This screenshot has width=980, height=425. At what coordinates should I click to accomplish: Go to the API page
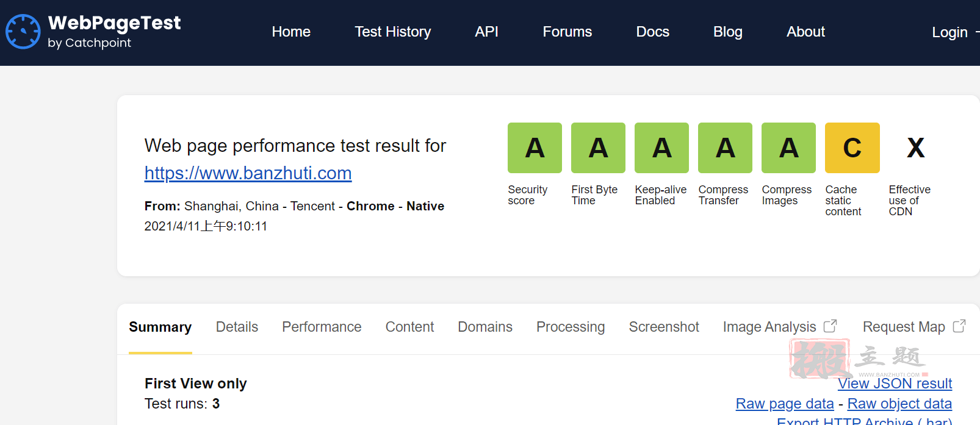pyautogui.click(x=487, y=32)
